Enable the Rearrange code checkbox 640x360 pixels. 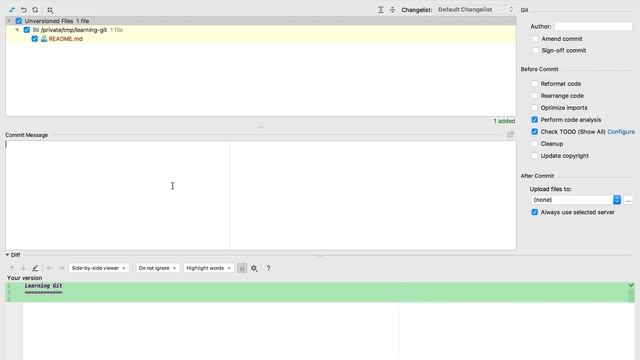click(x=535, y=96)
